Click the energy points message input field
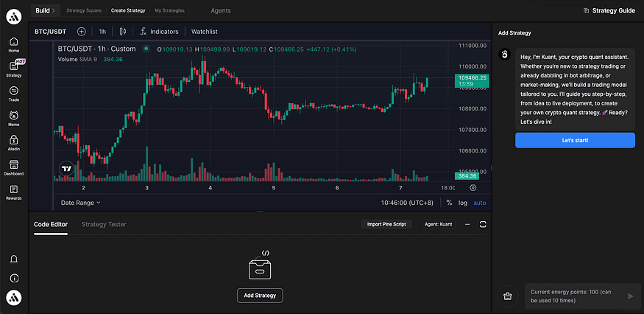This screenshot has width=644, height=314. 576,296
